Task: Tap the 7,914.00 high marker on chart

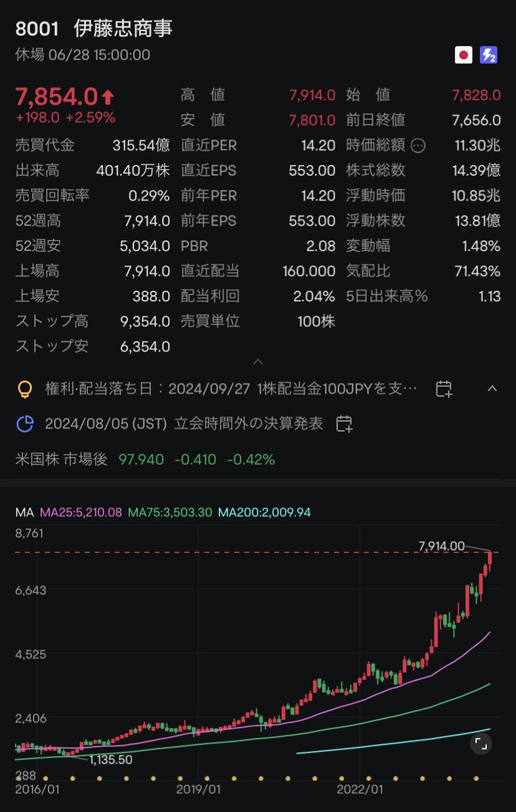Action: coord(442,546)
